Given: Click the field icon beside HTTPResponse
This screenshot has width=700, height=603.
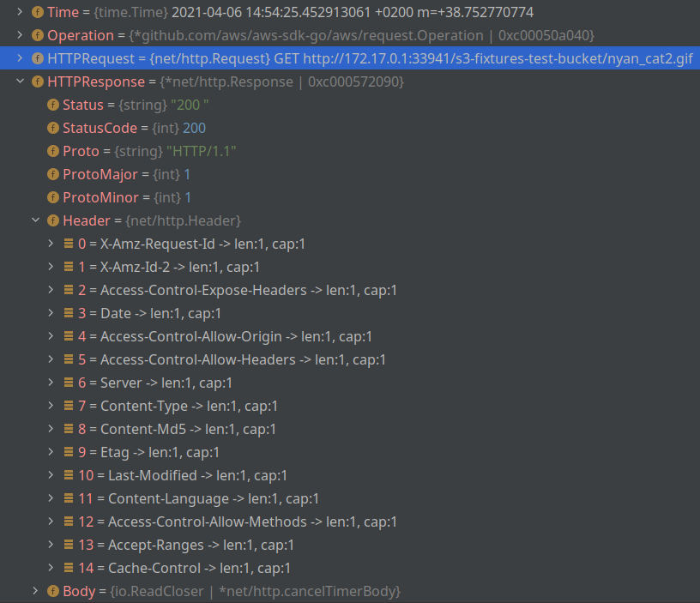Looking at the screenshot, I should (38, 81).
